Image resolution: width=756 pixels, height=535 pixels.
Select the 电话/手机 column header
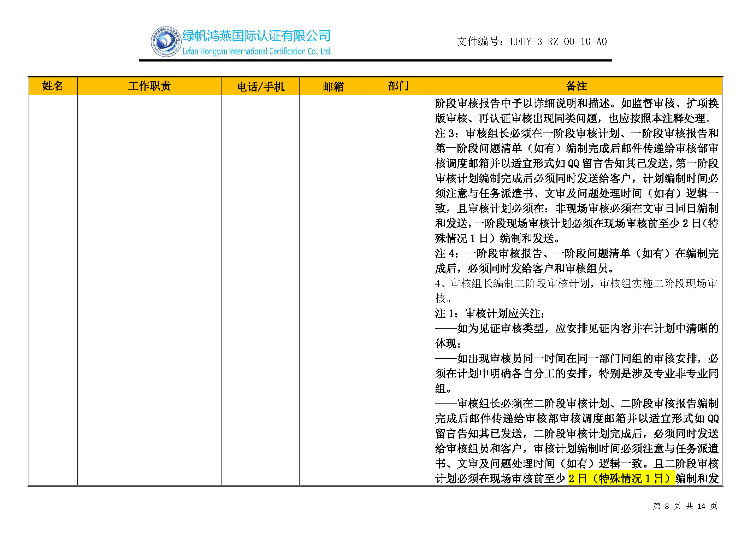pos(260,87)
